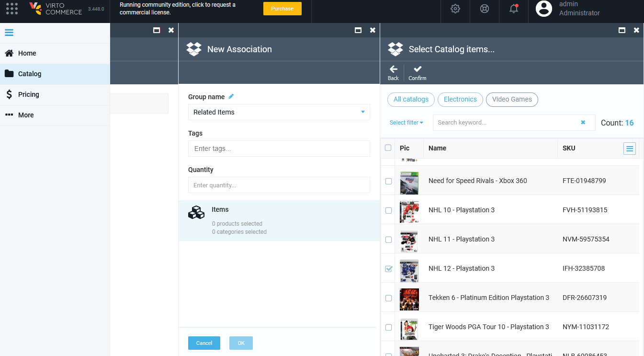This screenshot has height=356, width=644.
Task: Maximize the leftmost partially hidden blade
Action: coord(156,30)
